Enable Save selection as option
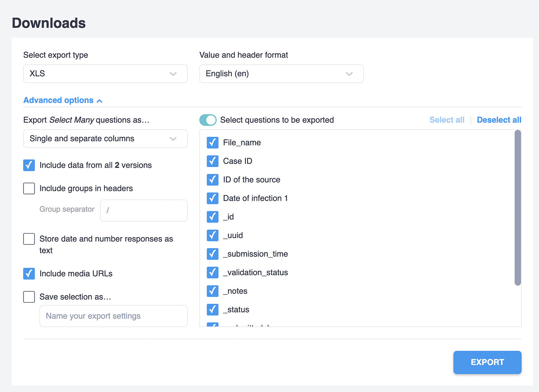This screenshot has width=539, height=392. pos(29,297)
